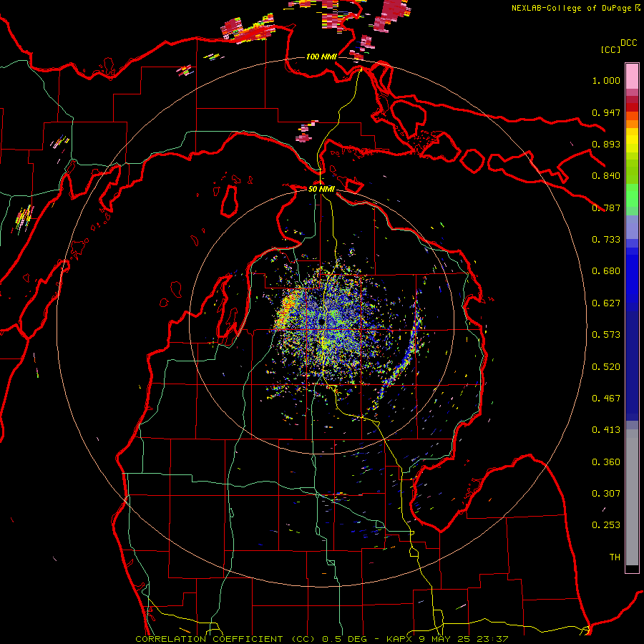Select the 0.307 scale value
This screenshot has height=644, width=644.
606,494
